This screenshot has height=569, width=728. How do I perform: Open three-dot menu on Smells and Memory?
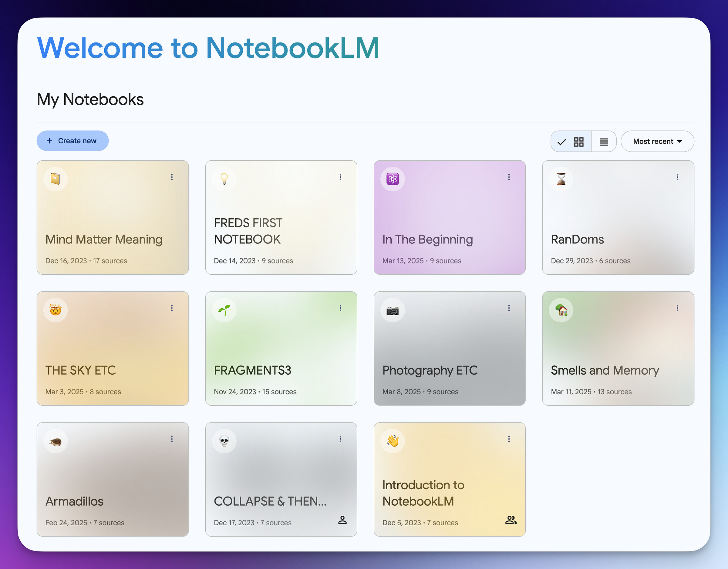click(x=677, y=308)
